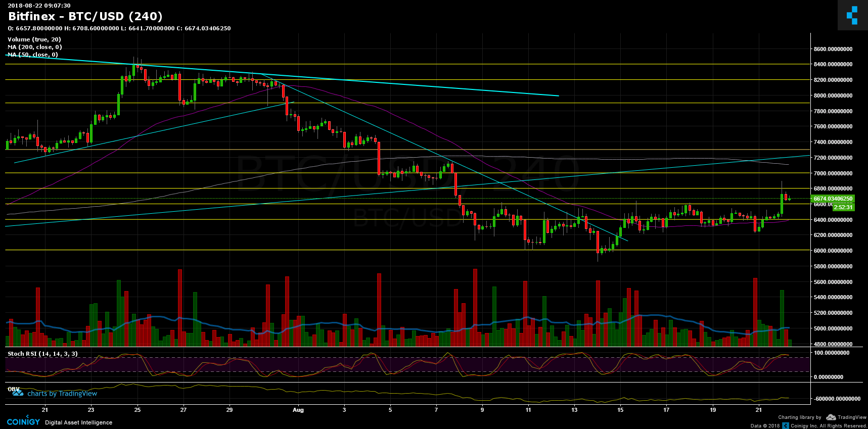Click the 'Digital Asset Intelligence' tagline

79,422
